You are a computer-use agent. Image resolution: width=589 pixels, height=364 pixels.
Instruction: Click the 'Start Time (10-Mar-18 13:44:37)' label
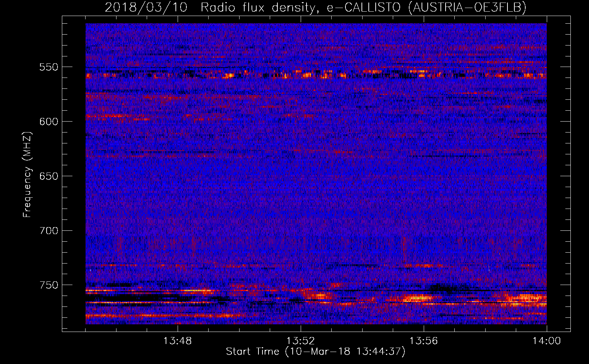click(316, 352)
